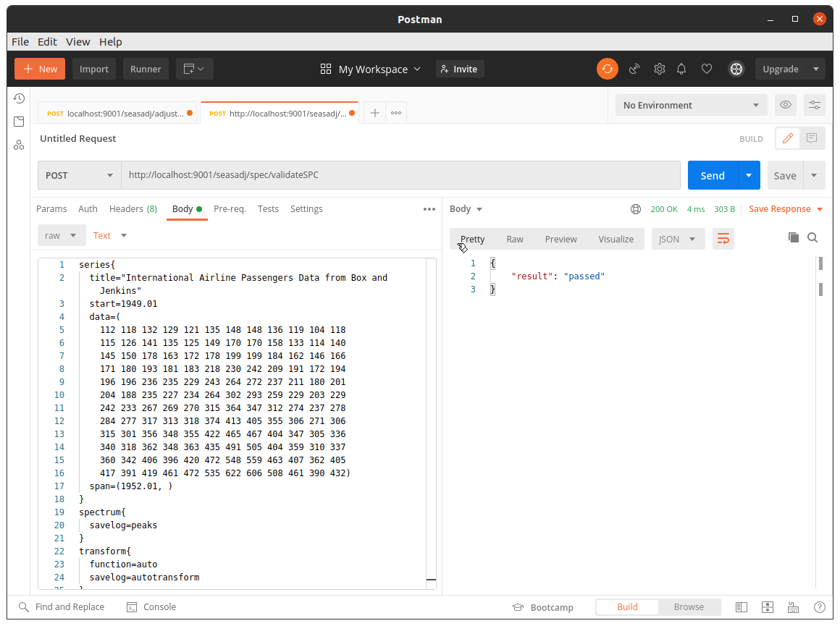Image resolution: width=840 pixels, height=626 pixels.
Task: Select Preview response view
Action: point(561,239)
